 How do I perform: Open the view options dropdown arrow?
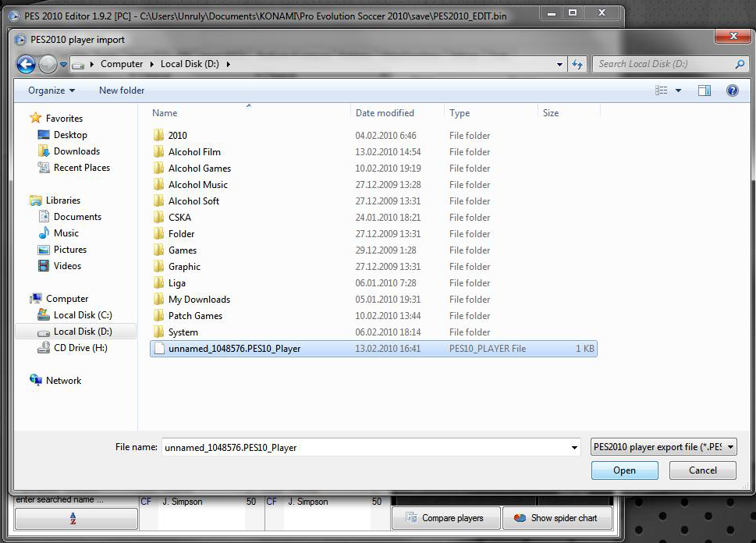[x=678, y=90]
